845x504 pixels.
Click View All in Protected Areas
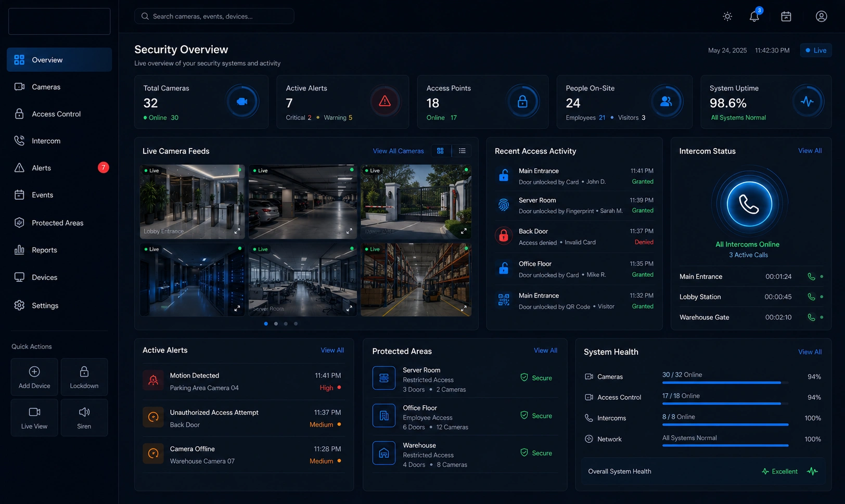pyautogui.click(x=545, y=350)
